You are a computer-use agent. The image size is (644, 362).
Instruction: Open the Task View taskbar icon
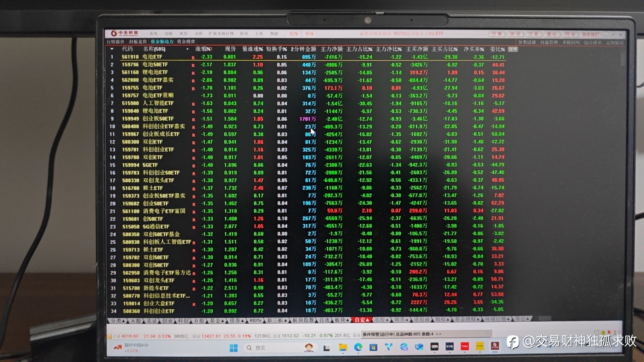coord(327,348)
